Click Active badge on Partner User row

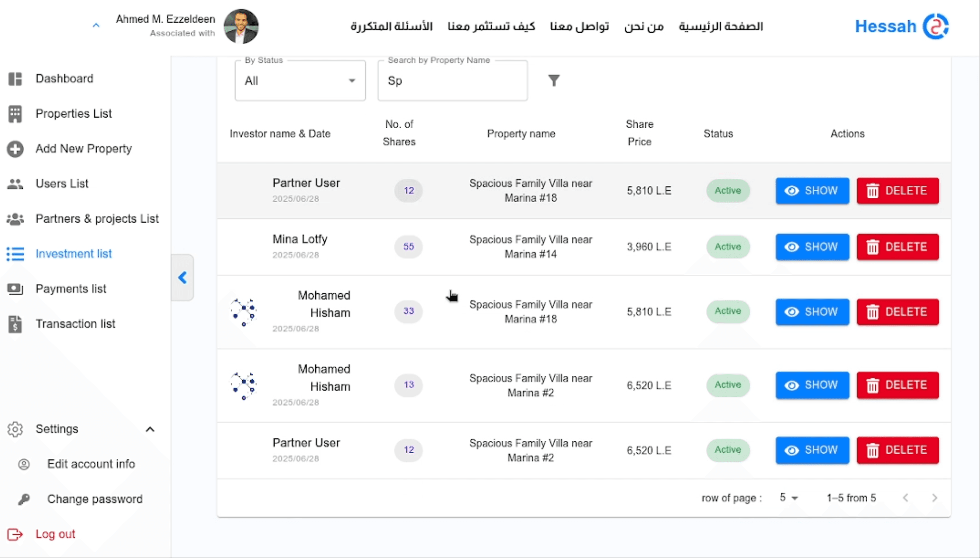coord(728,190)
